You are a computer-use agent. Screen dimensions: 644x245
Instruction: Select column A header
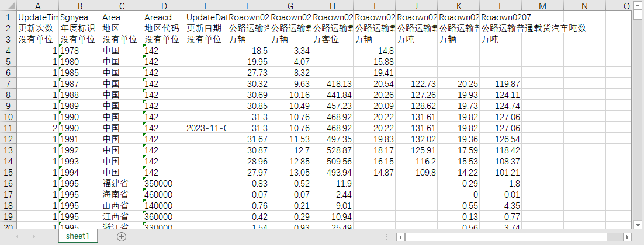[38, 6]
